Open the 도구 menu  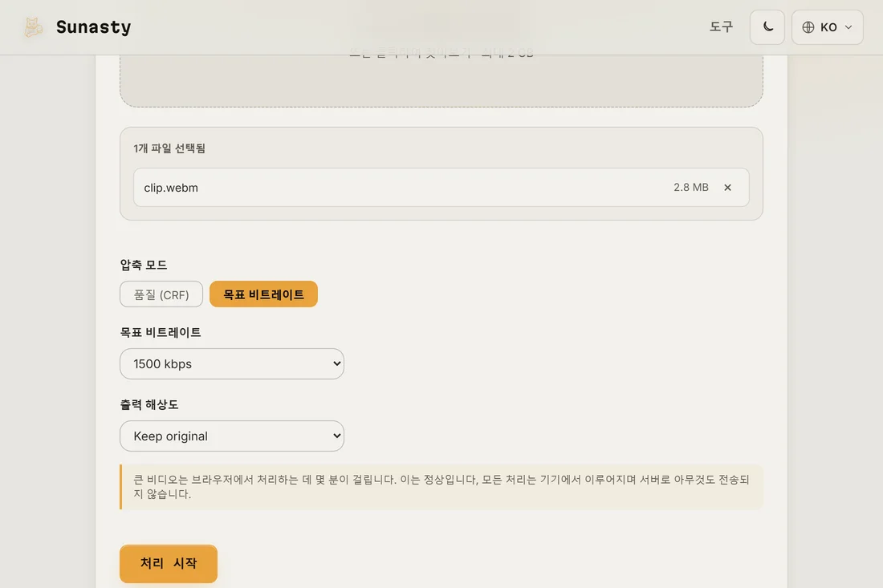tap(721, 27)
